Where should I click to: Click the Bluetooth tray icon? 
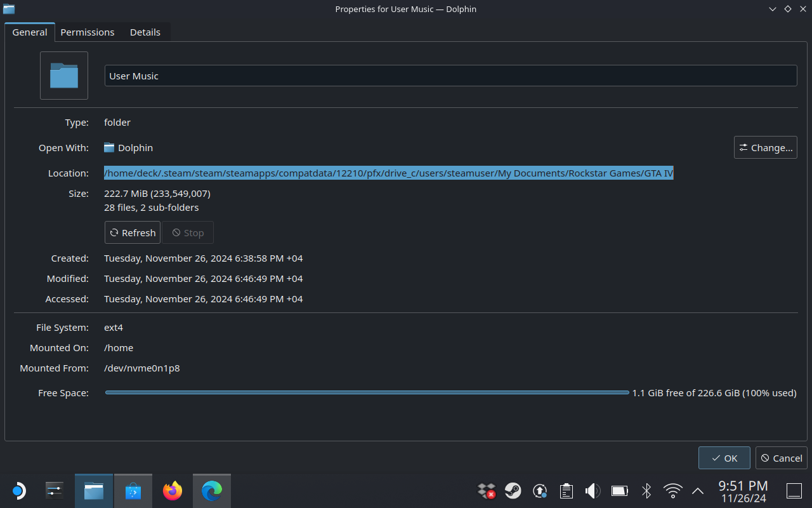click(646, 491)
